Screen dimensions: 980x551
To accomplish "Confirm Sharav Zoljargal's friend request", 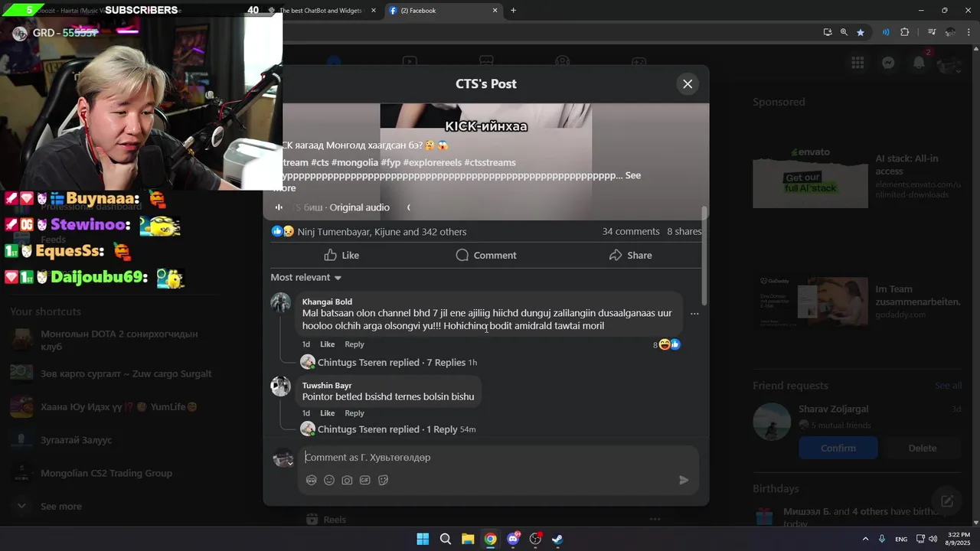I will click(838, 448).
